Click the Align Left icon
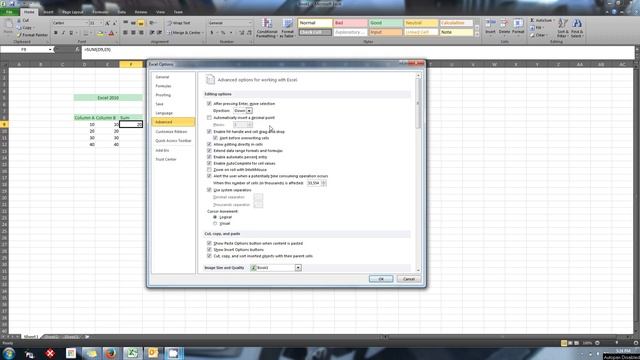The width and height of the screenshot is (640, 360). coord(125,33)
